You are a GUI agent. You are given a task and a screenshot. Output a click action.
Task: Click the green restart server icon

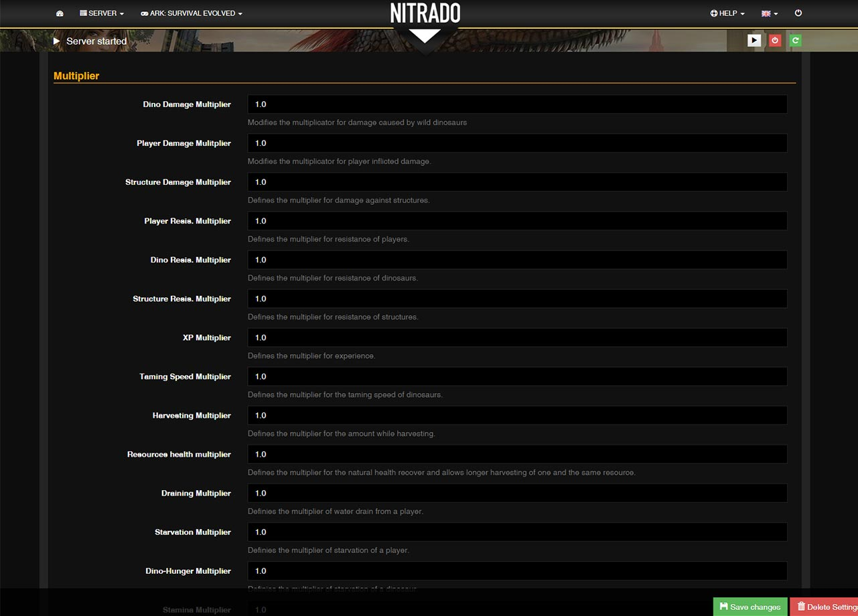[x=795, y=40]
